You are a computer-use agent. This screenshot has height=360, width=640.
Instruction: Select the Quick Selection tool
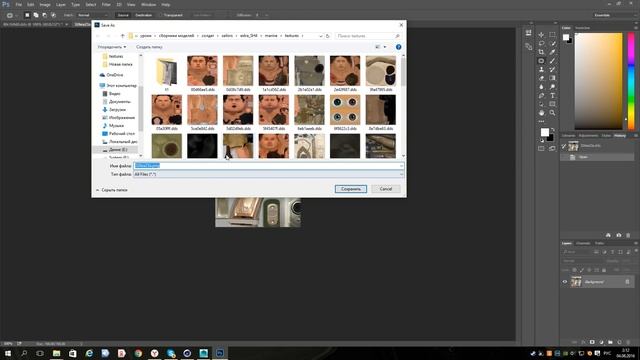(x=552, y=43)
